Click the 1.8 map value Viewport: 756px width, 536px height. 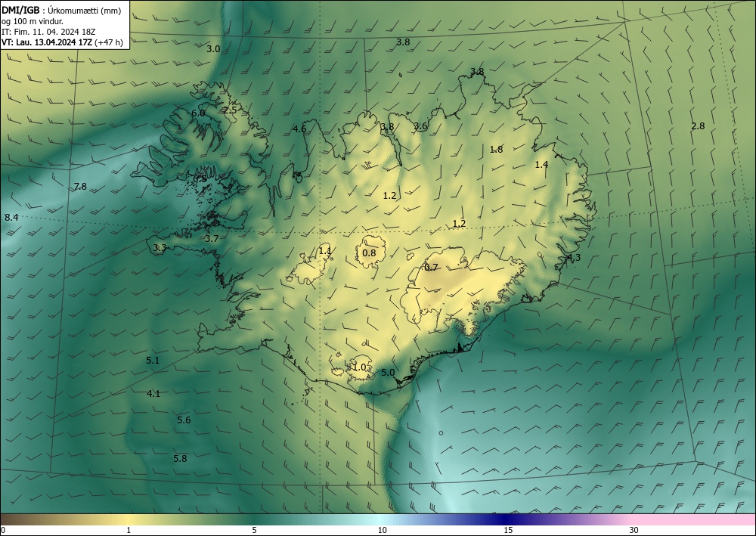(x=496, y=150)
